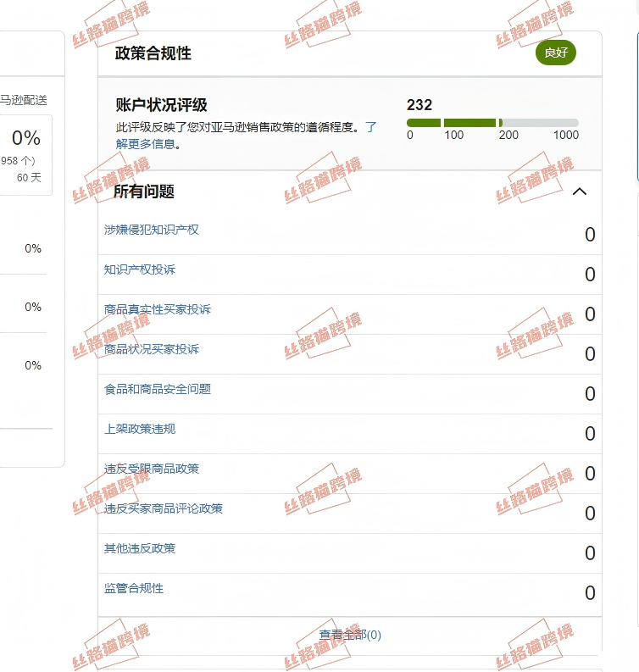Screen dimensions: 639x672
Task: Open 涉嫌侵犯知识产权 issue link
Action: coord(152,230)
